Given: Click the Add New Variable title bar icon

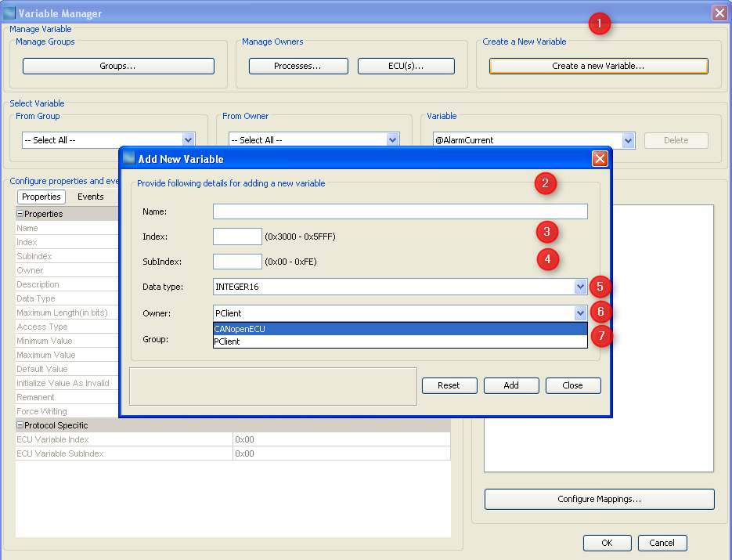Looking at the screenshot, I should [x=130, y=158].
